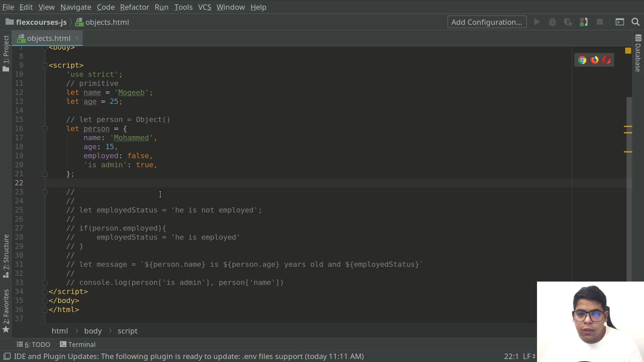644x362 pixels.
Task: Open the Edit menu
Action: [26, 7]
